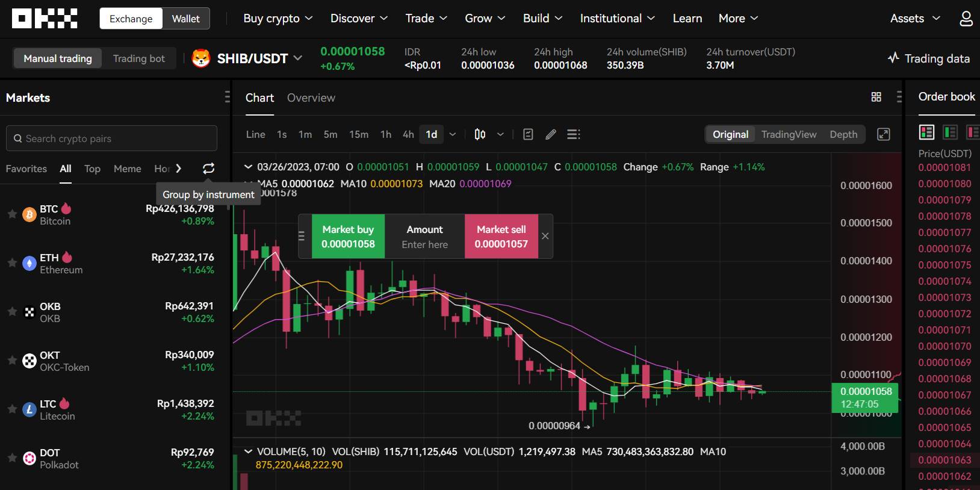980x490 pixels.
Task: Show asks only order book view
Action: click(x=973, y=132)
